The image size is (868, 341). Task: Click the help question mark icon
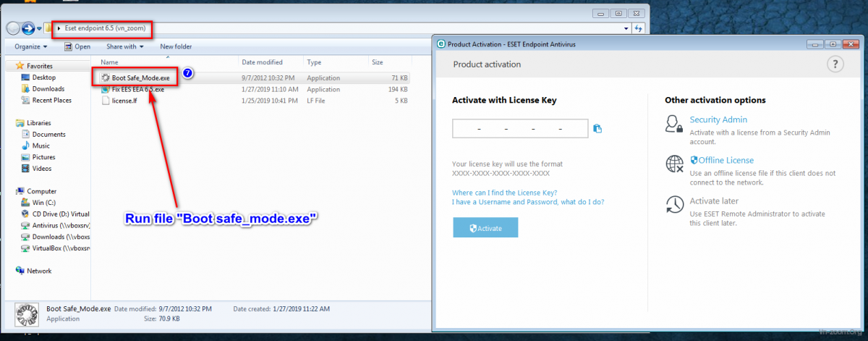[835, 64]
